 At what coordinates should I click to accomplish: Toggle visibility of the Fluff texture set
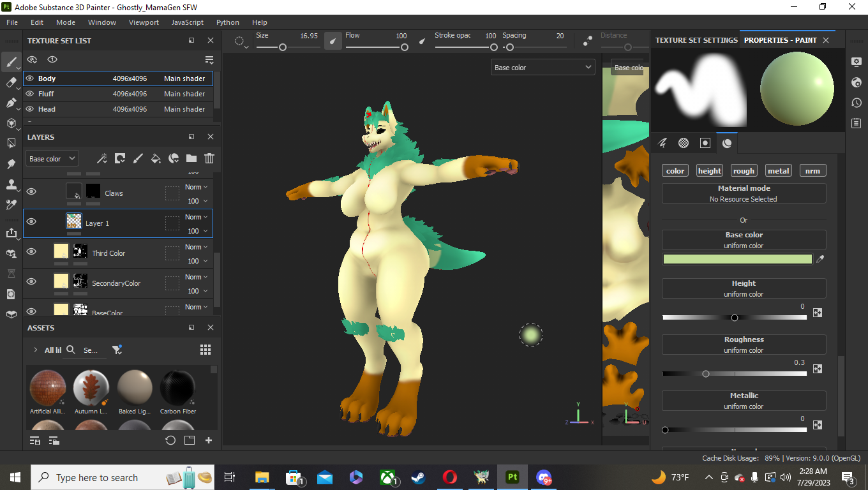click(30, 94)
